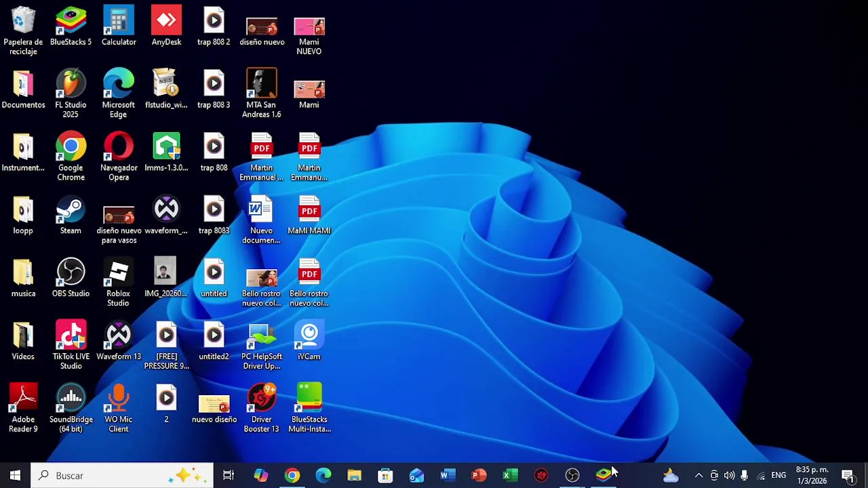Viewport: 868px width, 488px height.
Task: Select BlueStacks Multi-Insta... desktop shortcut
Action: pyautogui.click(x=309, y=409)
